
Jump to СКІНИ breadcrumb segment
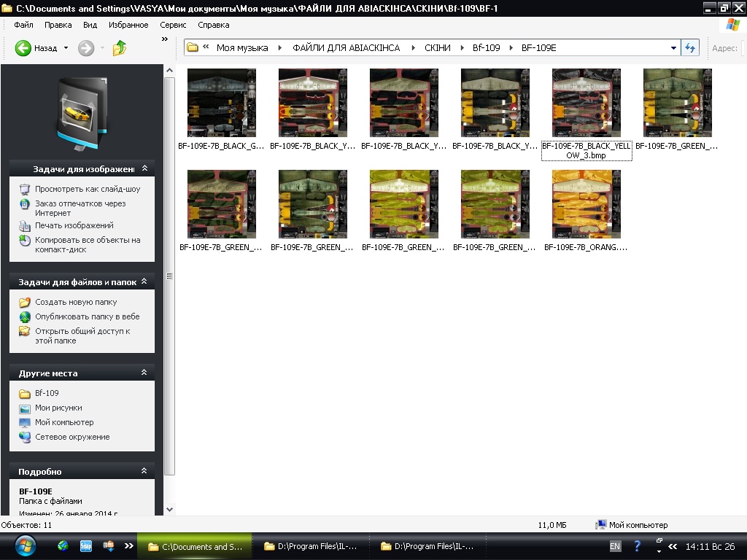click(438, 47)
